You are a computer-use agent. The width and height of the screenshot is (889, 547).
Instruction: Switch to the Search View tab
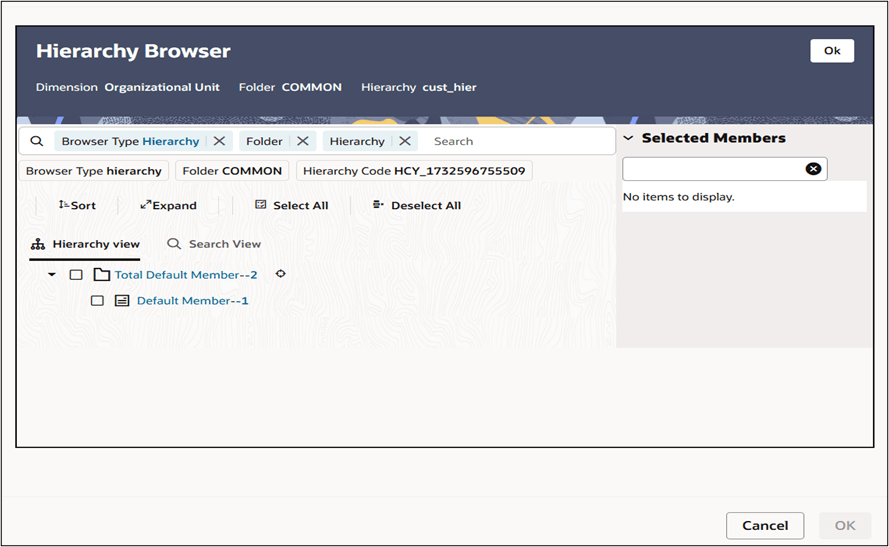(214, 244)
